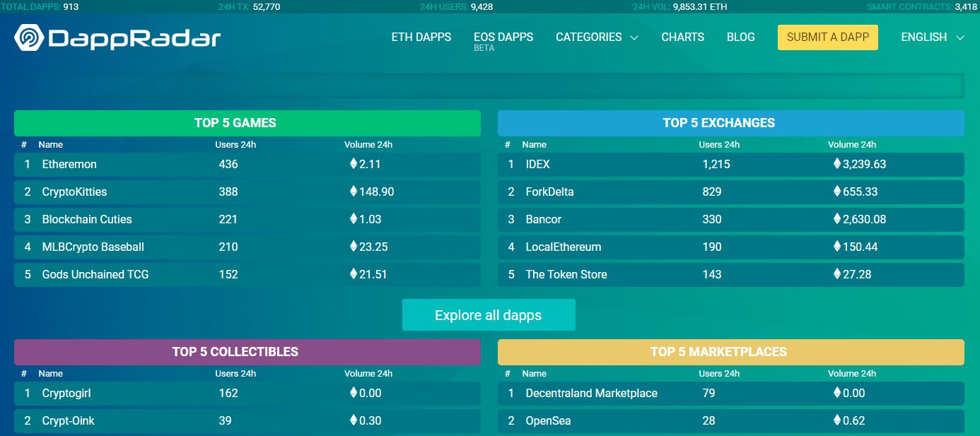Viewport: 980px width, 436px height.
Task: Open the Top 5 Collectibles header
Action: (247, 352)
